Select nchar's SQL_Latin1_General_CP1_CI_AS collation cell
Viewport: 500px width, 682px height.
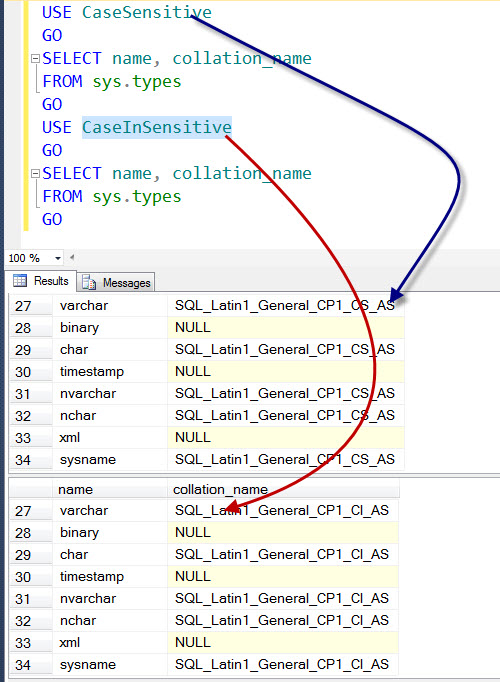point(283,620)
